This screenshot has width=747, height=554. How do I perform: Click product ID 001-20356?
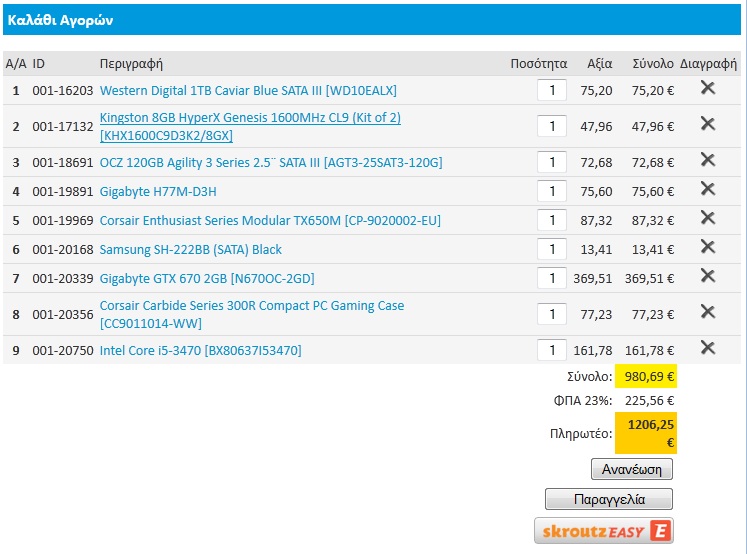(x=62, y=315)
